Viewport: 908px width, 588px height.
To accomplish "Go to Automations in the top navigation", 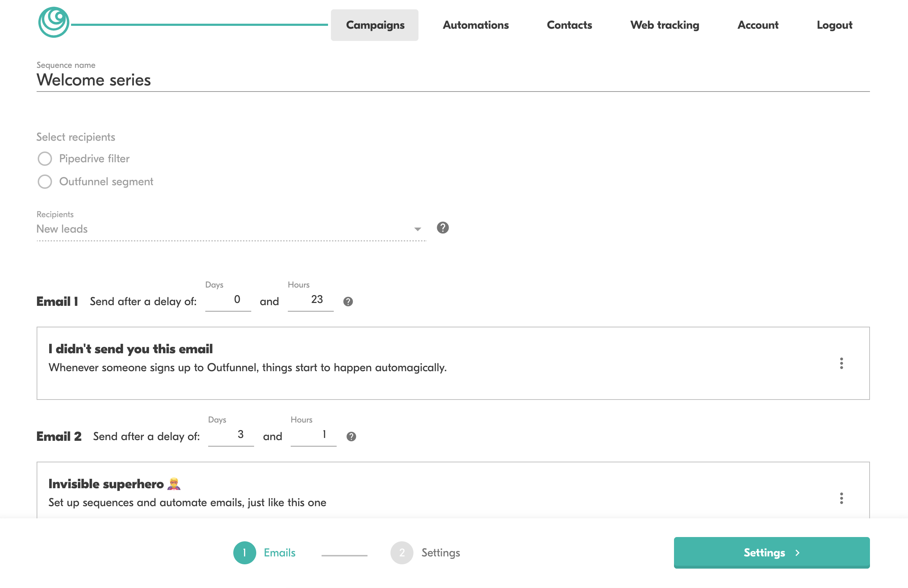I will pyautogui.click(x=476, y=25).
